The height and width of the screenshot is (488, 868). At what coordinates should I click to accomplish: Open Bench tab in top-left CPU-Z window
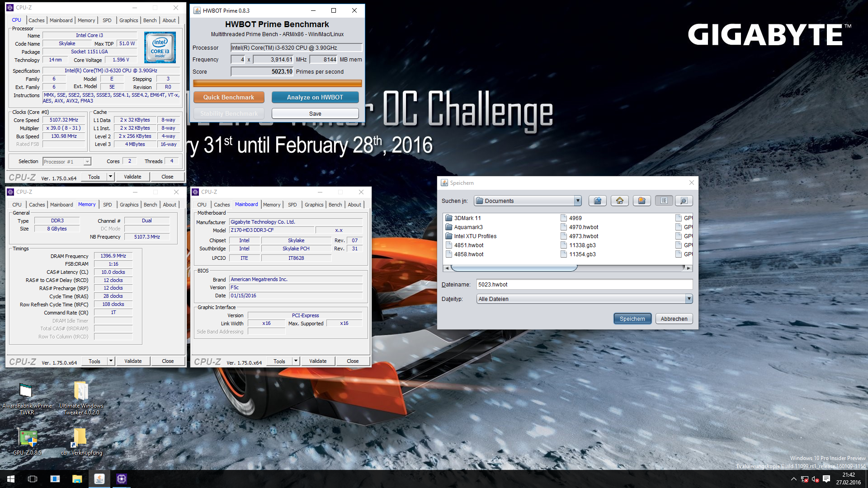150,20
